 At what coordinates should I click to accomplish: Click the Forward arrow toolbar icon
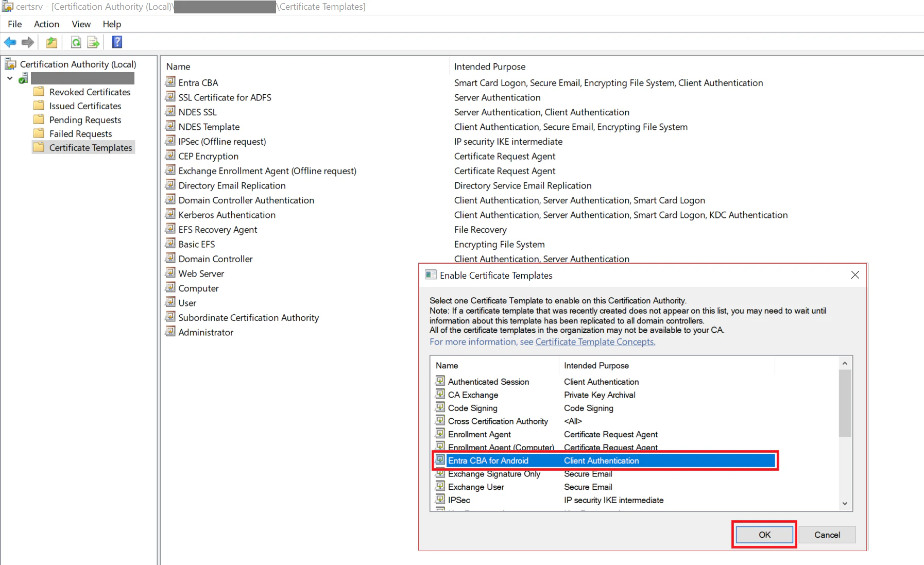(28, 42)
